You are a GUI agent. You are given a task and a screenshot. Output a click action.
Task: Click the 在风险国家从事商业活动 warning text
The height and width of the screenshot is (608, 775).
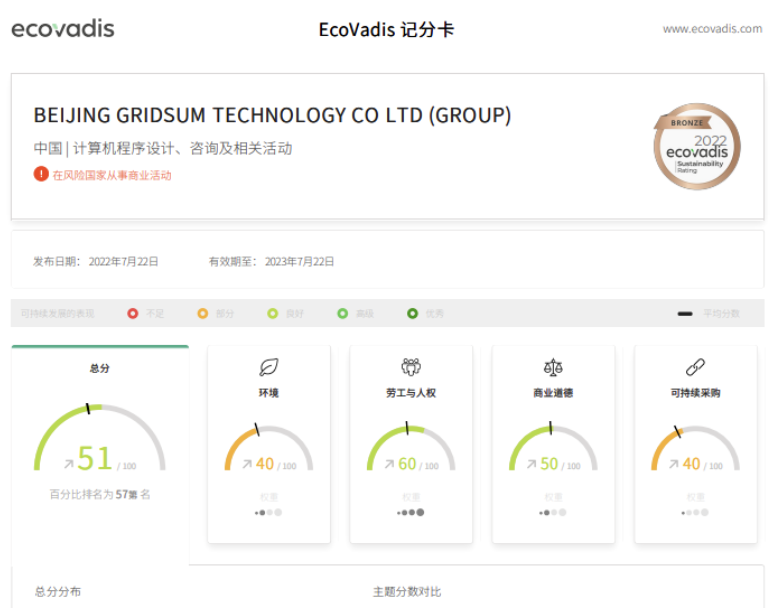point(112,175)
